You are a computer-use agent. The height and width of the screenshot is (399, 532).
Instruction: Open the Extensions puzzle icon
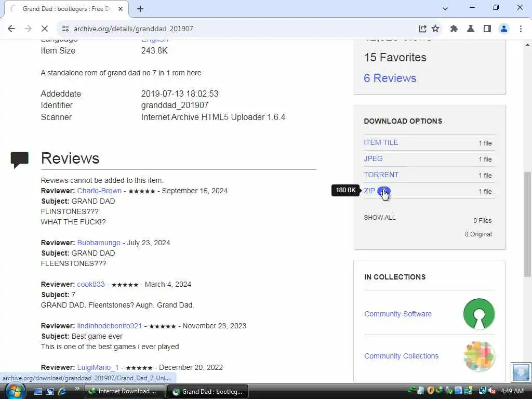454,29
